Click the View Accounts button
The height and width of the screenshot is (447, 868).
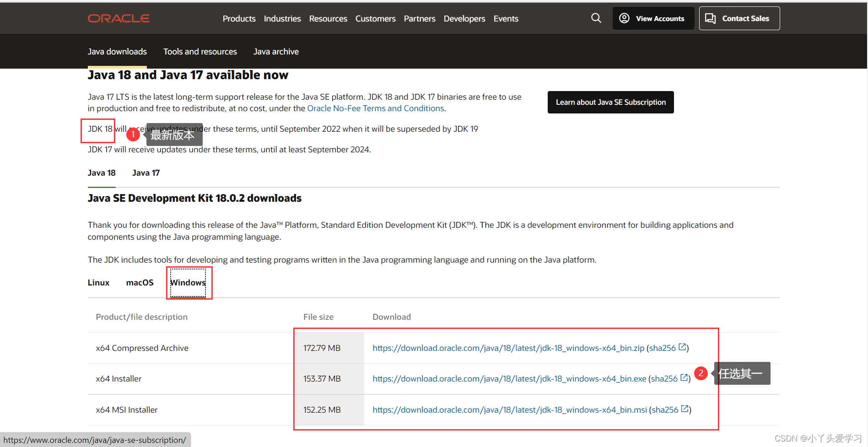[653, 18]
